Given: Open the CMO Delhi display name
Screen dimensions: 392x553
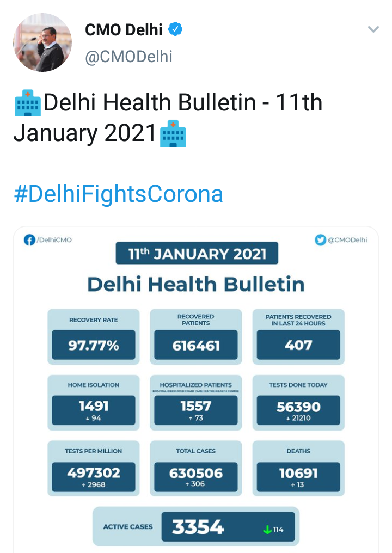Looking at the screenshot, I should pos(124,29).
